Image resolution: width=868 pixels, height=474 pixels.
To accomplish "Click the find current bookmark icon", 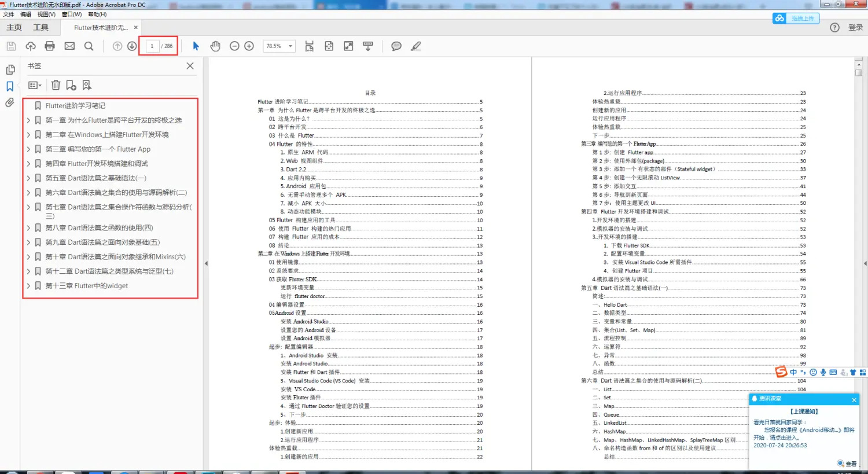I will pos(87,85).
